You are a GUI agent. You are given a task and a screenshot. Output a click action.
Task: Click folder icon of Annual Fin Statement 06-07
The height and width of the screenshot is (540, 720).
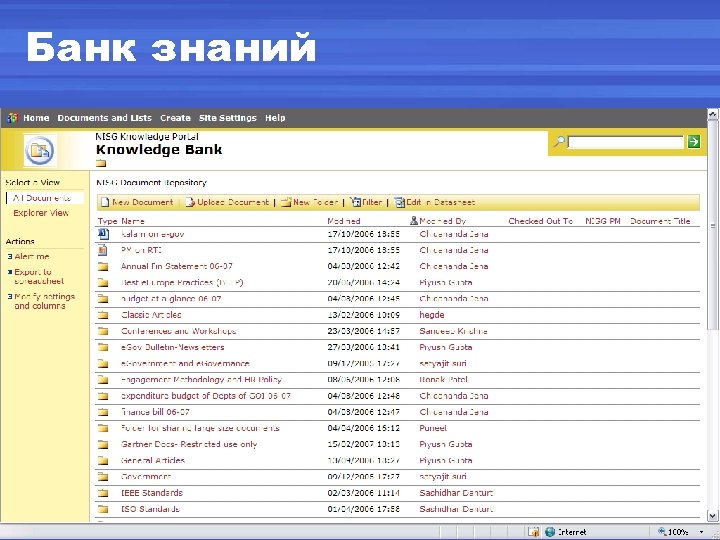coord(103,266)
